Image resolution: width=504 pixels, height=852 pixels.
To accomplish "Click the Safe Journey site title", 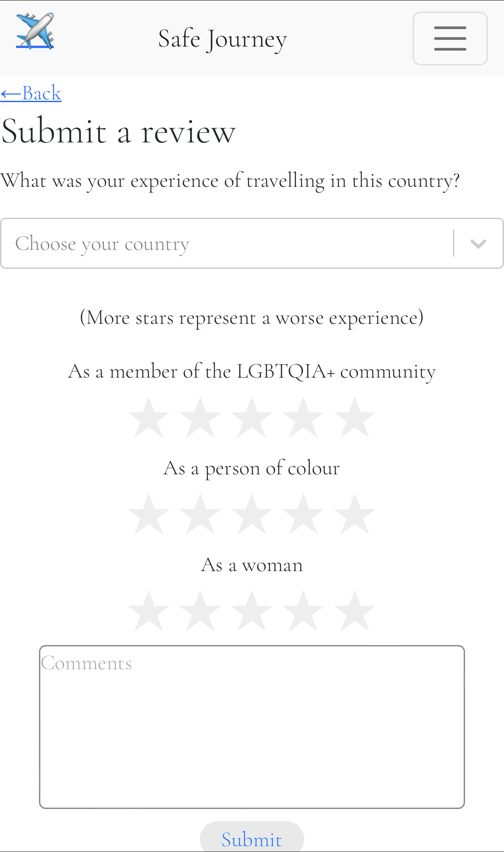I will [x=223, y=39].
